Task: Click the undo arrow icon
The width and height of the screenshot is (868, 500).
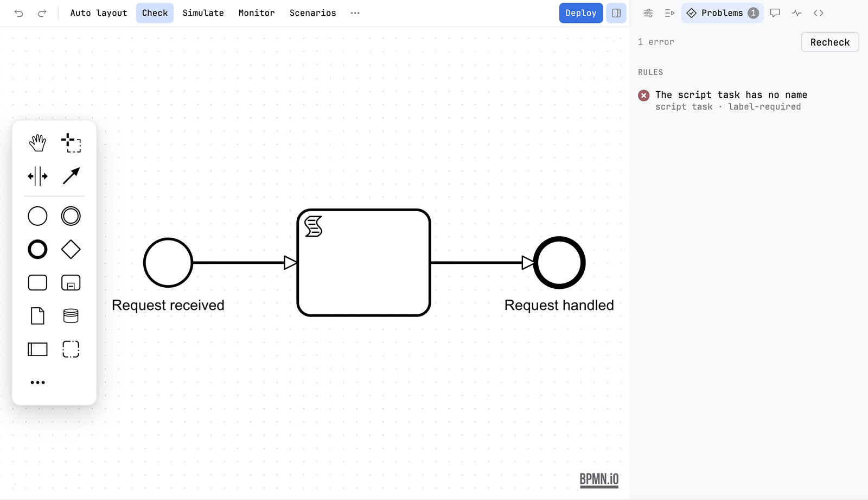Action: pyautogui.click(x=19, y=13)
